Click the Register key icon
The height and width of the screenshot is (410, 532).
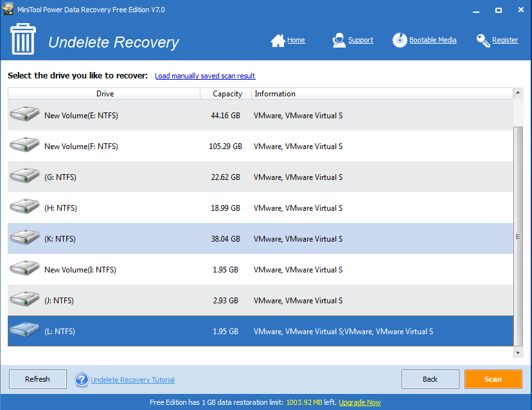pos(483,40)
